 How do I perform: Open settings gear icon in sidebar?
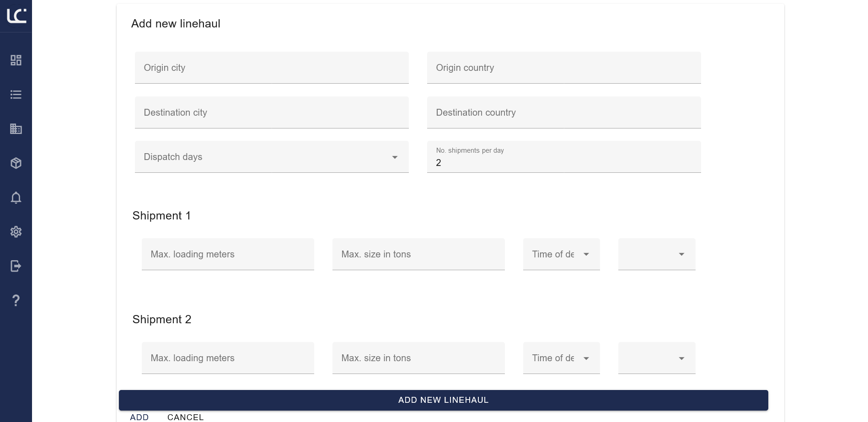16,232
